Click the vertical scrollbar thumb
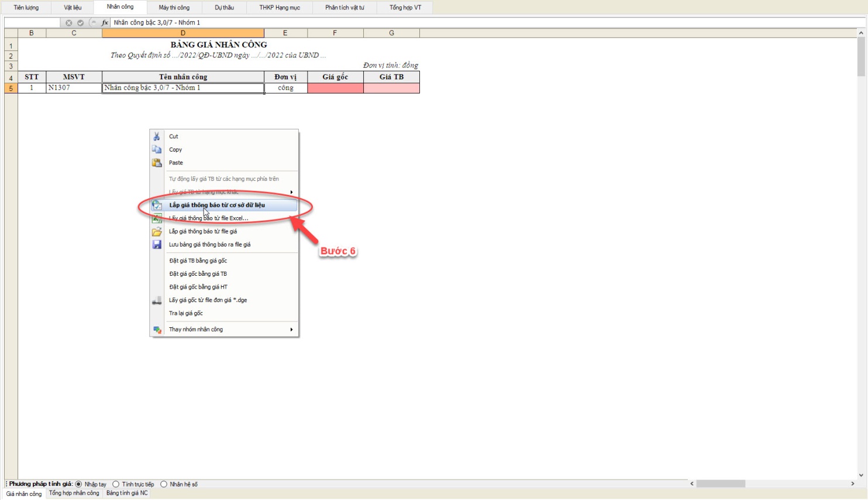This screenshot has width=868, height=500. pyautogui.click(x=861, y=57)
